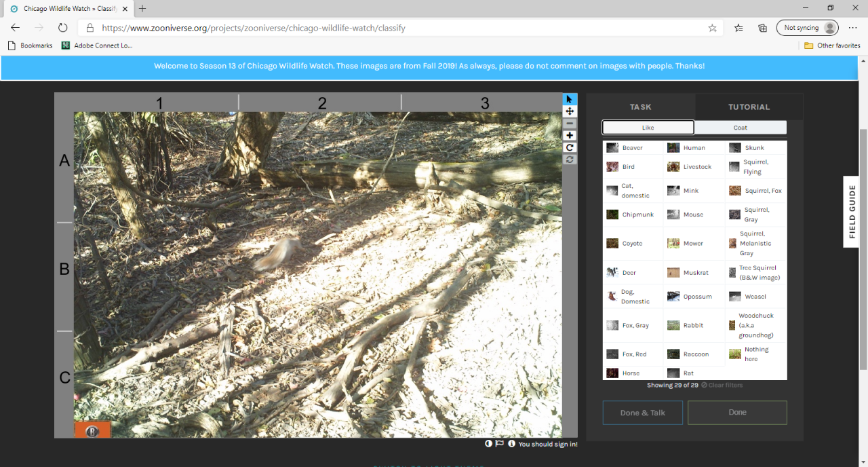Select Coyote from the animal list
This screenshot has width=868, height=467.
(632, 243)
